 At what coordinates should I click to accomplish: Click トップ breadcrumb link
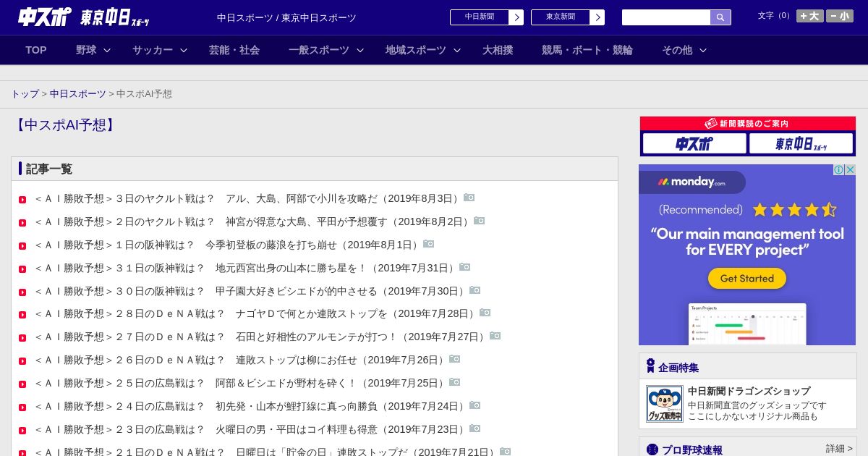click(25, 94)
